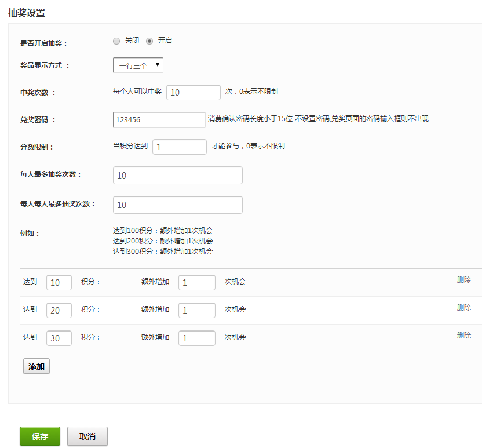Click the text 达到100积分：额外增加1次机会
The image size is (482, 448).
coord(163,231)
